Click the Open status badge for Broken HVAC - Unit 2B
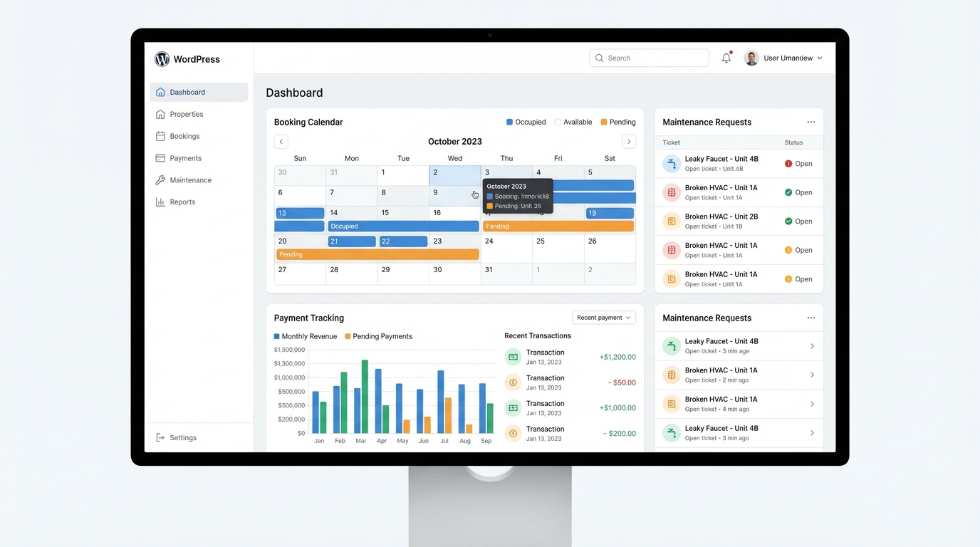 [x=798, y=221]
